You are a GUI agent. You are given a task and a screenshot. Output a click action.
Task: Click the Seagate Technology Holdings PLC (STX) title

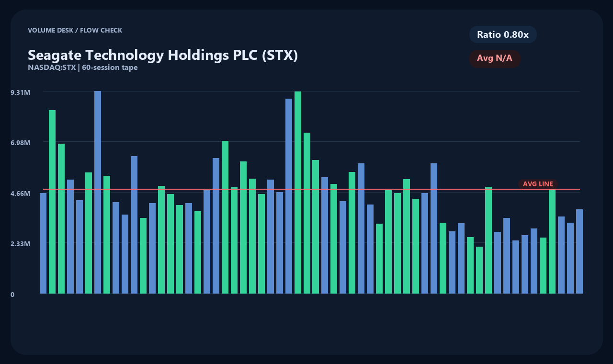pyautogui.click(x=163, y=55)
